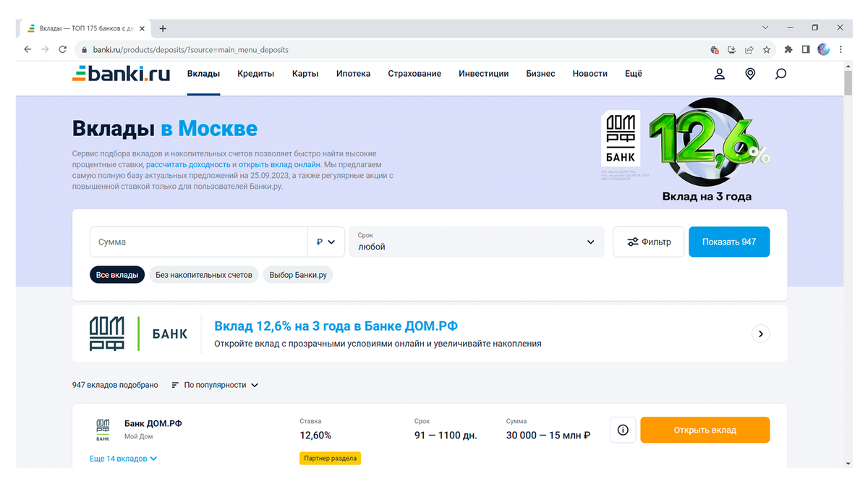Click the install app icon in address bar
Screen dimensions: 868x484
731,50
